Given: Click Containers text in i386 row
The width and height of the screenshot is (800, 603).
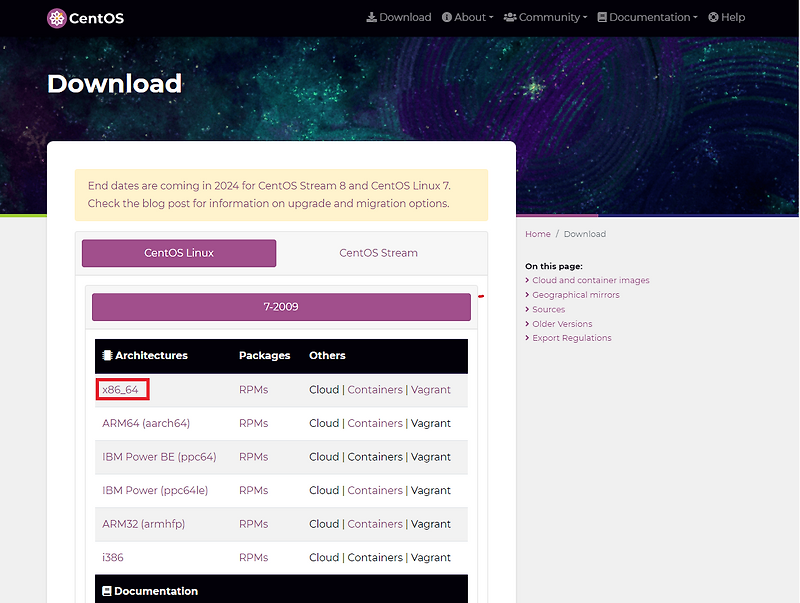Looking at the screenshot, I should coord(375,558).
